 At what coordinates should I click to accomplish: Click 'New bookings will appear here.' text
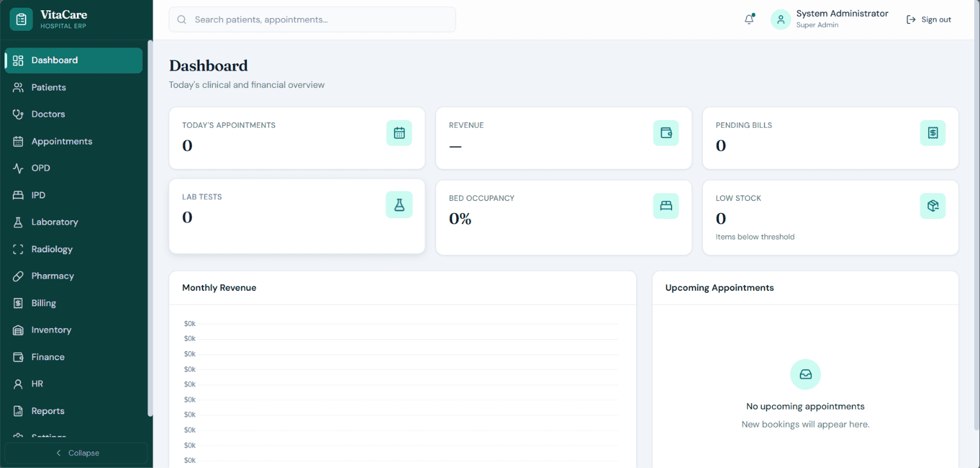click(x=806, y=424)
